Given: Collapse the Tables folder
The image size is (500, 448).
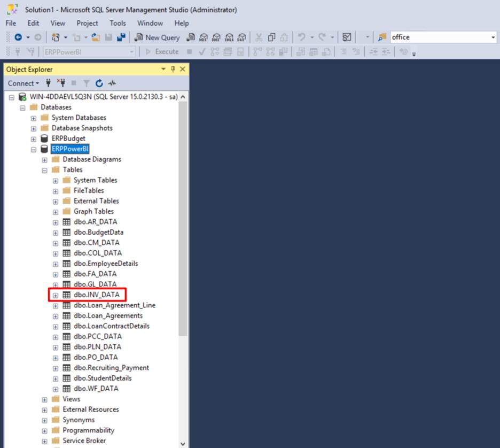Looking at the screenshot, I should (x=45, y=171).
